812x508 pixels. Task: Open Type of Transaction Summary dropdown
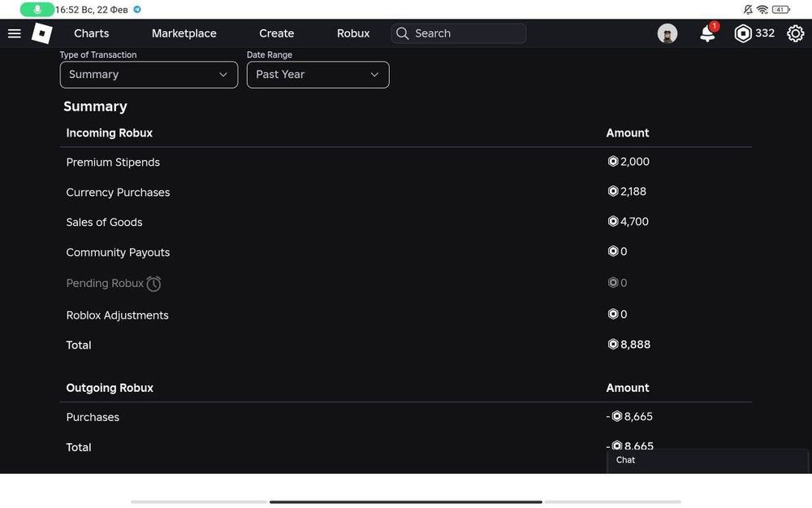[149, 75]
